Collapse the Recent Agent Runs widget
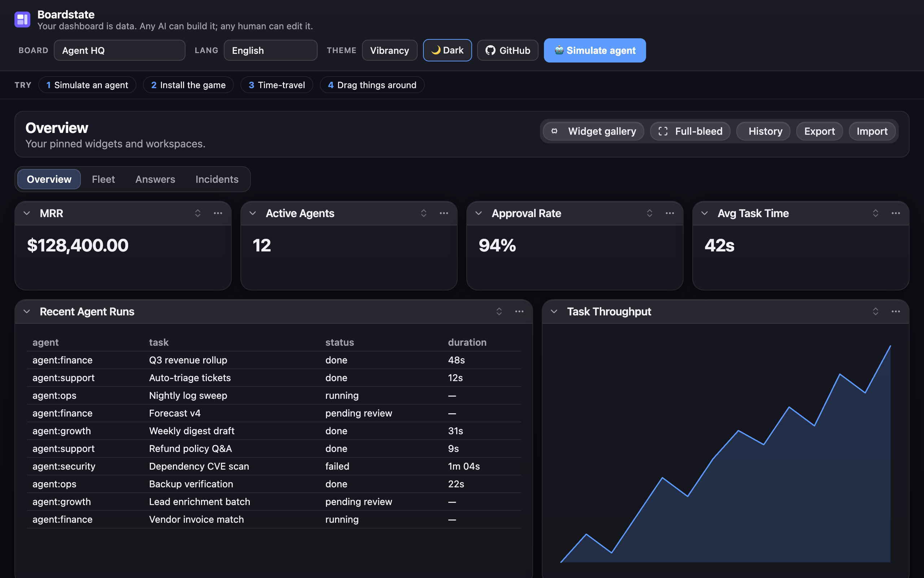This screenshot has height=578, width=924. pos(27,311)
